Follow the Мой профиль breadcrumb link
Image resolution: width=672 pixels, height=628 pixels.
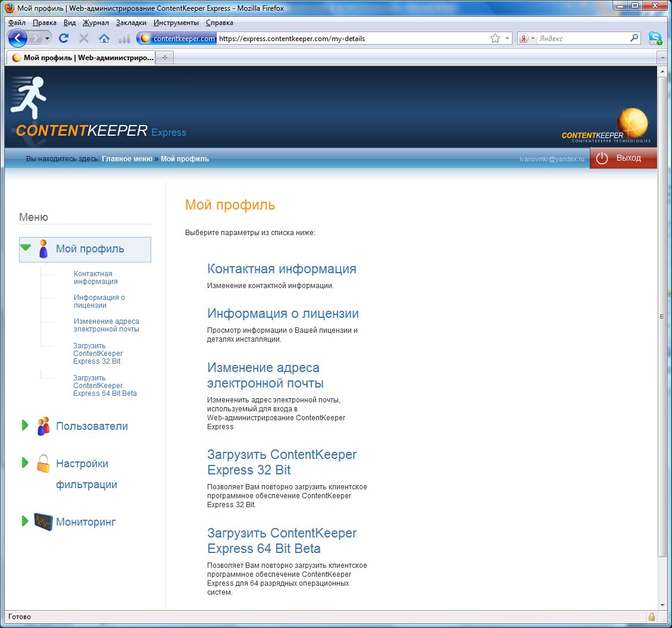185,158
